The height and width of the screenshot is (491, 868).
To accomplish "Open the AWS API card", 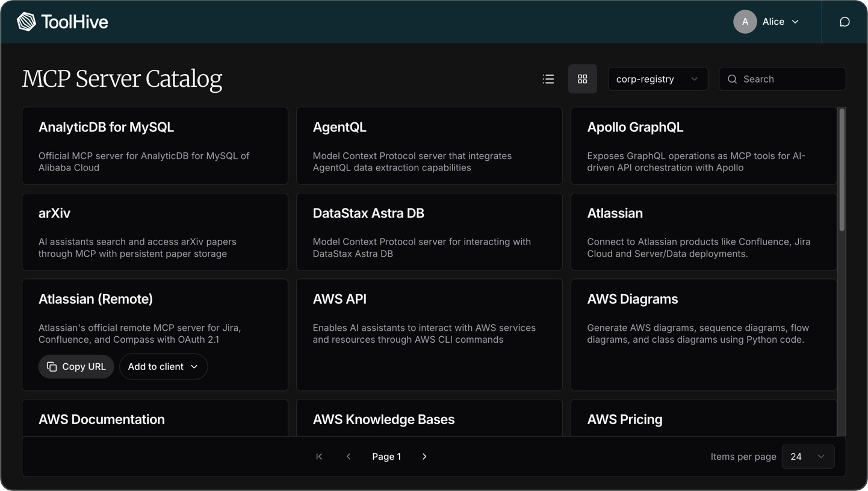I will pos(429,335).
